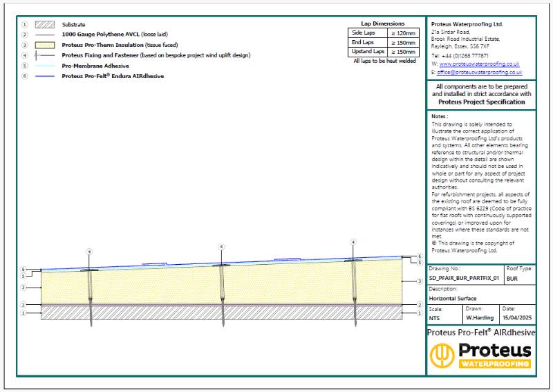
Task: Click the 'NTS' scale value
Action: [434, 318]
